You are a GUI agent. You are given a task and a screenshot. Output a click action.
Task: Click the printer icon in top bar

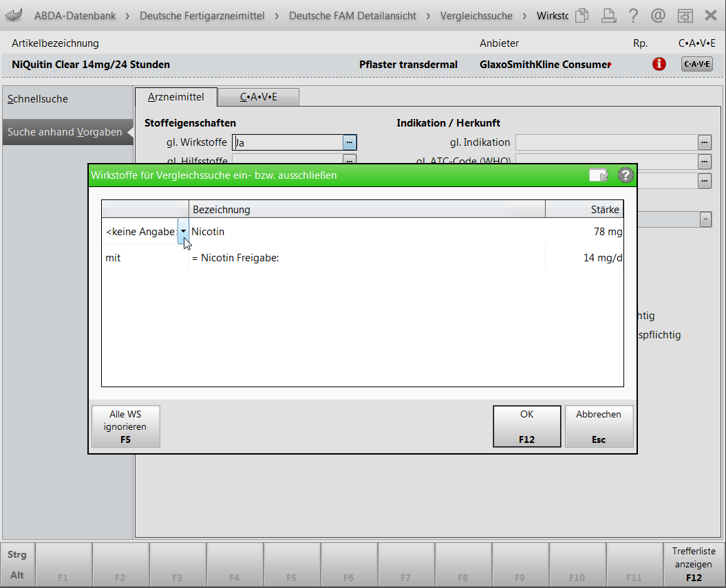[608, 16]
